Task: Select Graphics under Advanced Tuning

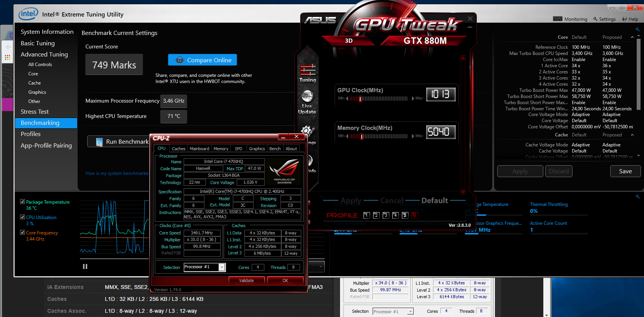Action: click(37, 92)
